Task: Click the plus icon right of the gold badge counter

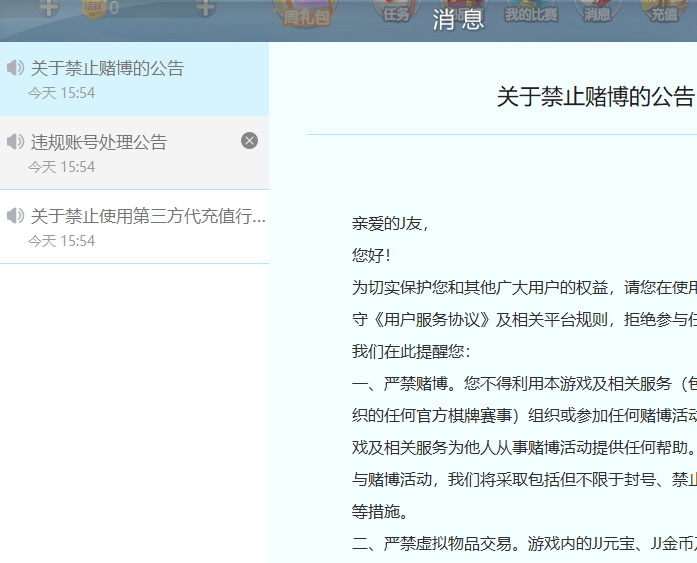Action: pyautogui.click(x=205, y=8)
